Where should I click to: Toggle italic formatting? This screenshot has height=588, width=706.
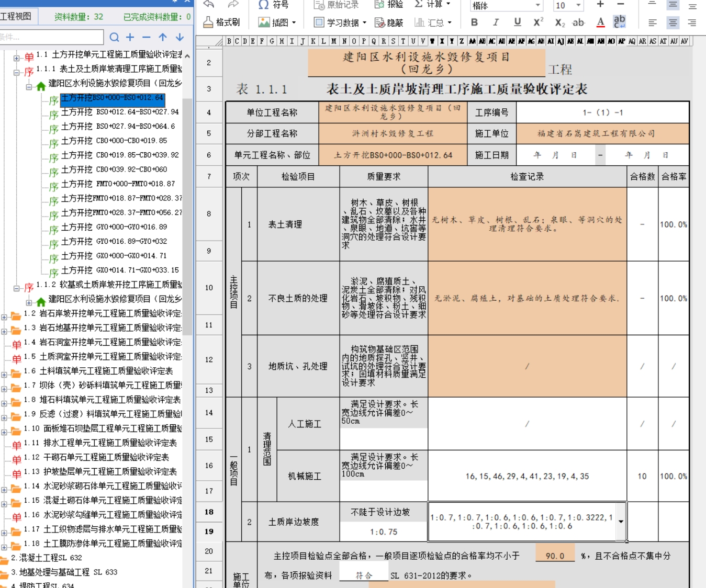click(x=496, y=22)
